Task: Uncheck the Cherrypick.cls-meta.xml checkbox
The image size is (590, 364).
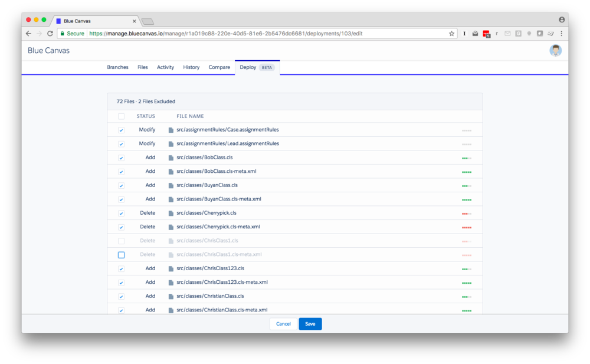Action: pyautogui.click(x=121, y=227)
